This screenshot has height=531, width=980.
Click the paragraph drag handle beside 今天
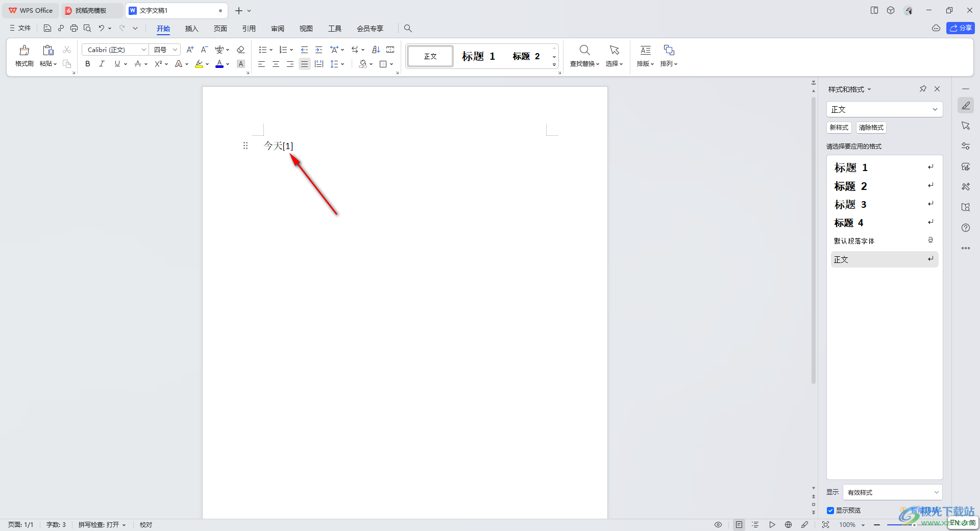coord(246,146)
